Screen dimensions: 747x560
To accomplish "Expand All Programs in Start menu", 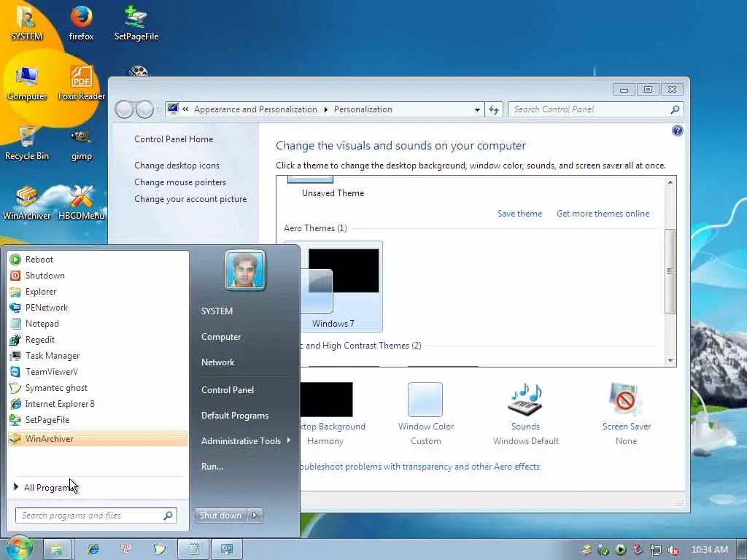I will [47, 487].
